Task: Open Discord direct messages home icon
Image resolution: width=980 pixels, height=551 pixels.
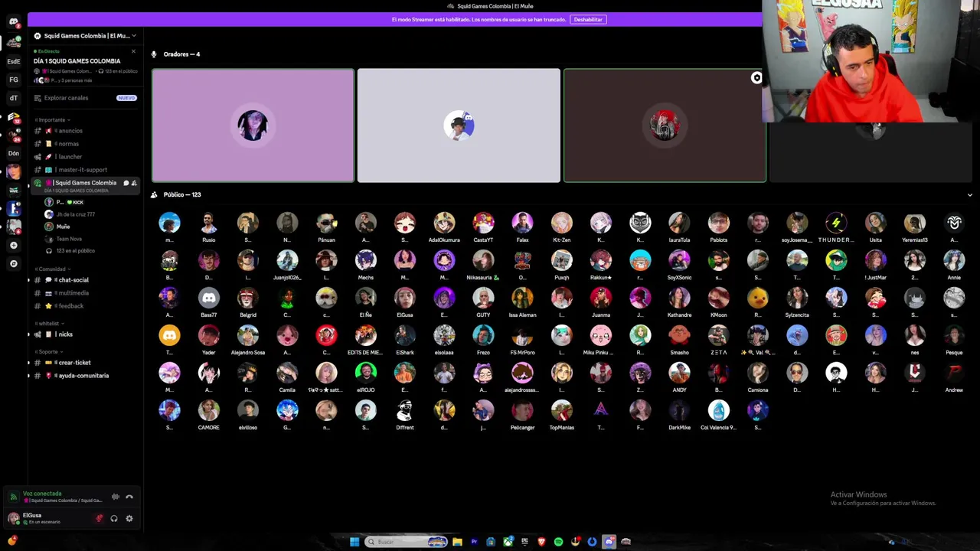Action: pos(14,22)
